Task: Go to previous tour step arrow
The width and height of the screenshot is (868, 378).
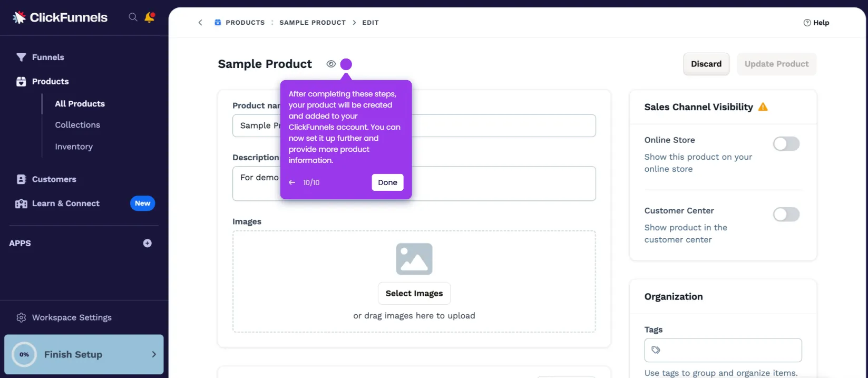Action: point(292,182)
